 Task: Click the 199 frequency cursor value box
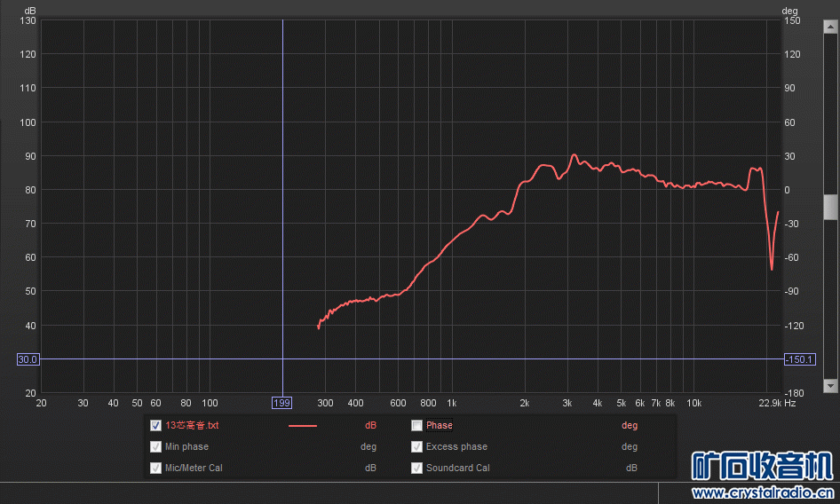point(281,403)
